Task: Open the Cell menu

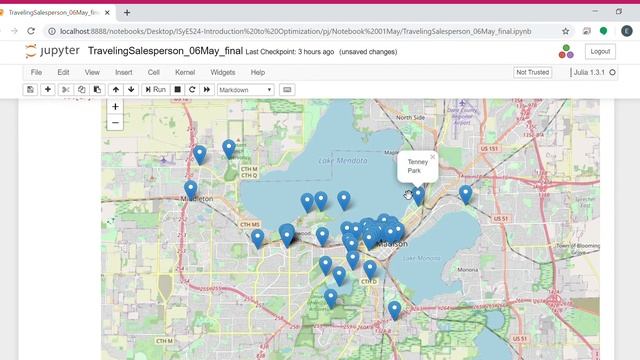Action: click(x=153, y=72)
